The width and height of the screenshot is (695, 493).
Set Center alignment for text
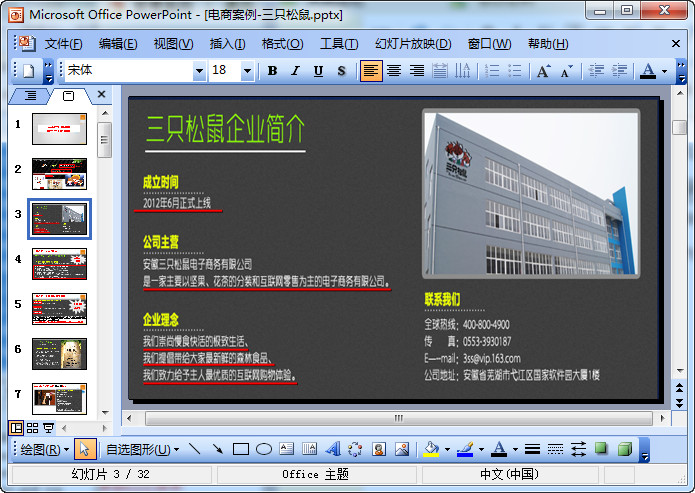394,71
